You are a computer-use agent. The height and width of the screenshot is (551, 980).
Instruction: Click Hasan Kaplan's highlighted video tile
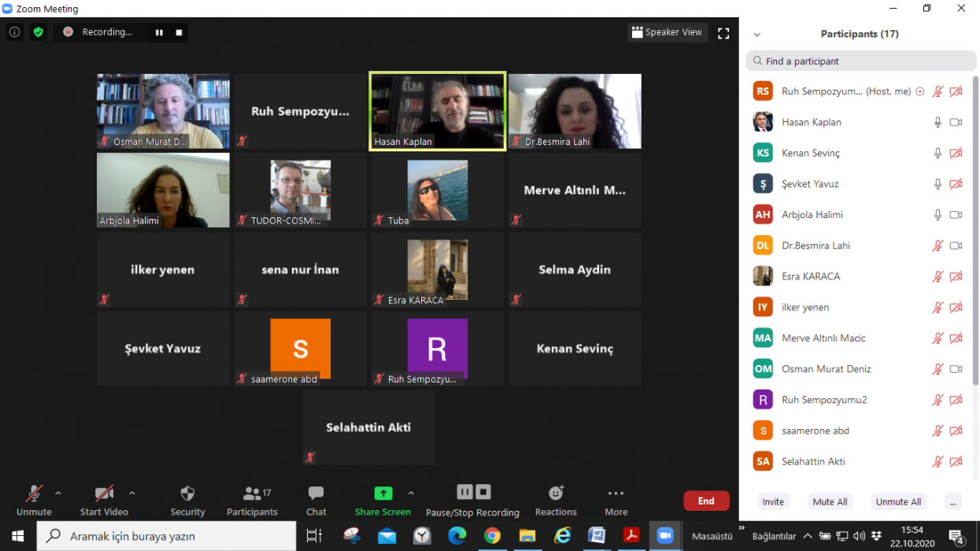[438, 111]
